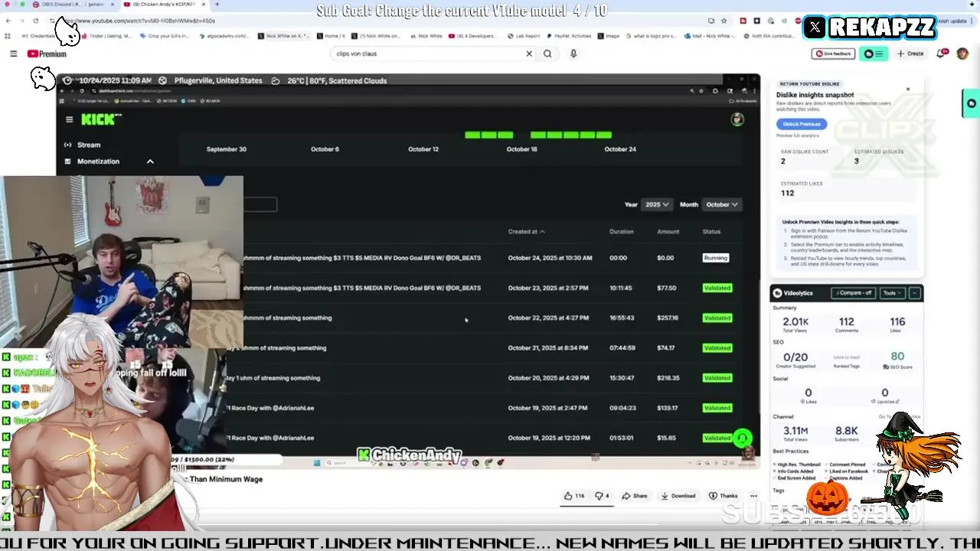Click the Duration column header

[622, 231]
